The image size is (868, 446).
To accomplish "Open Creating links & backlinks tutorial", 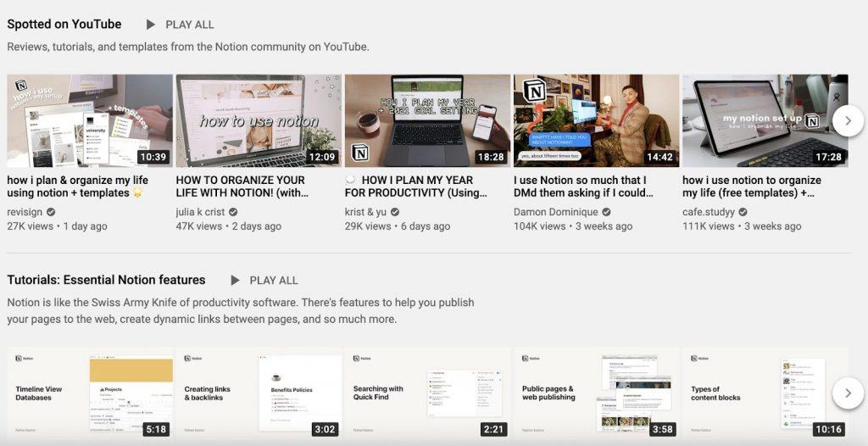I will click(x=258, y=393).
